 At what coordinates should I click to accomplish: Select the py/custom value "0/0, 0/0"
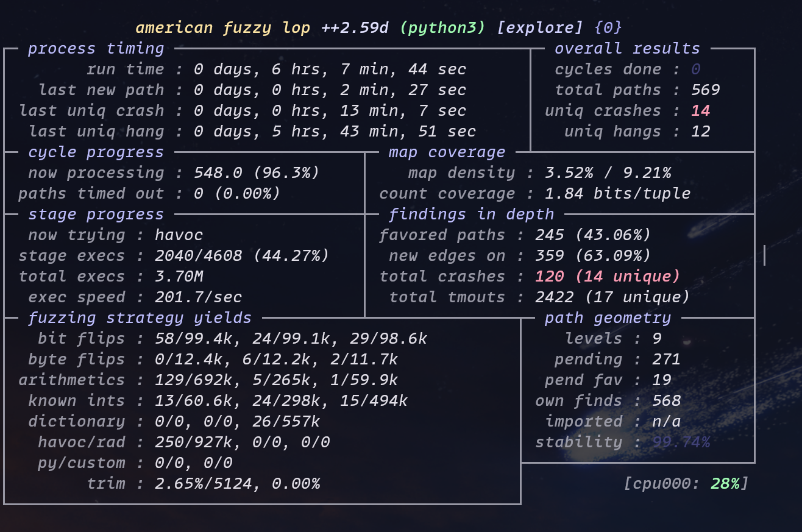(x=194, y=463)
